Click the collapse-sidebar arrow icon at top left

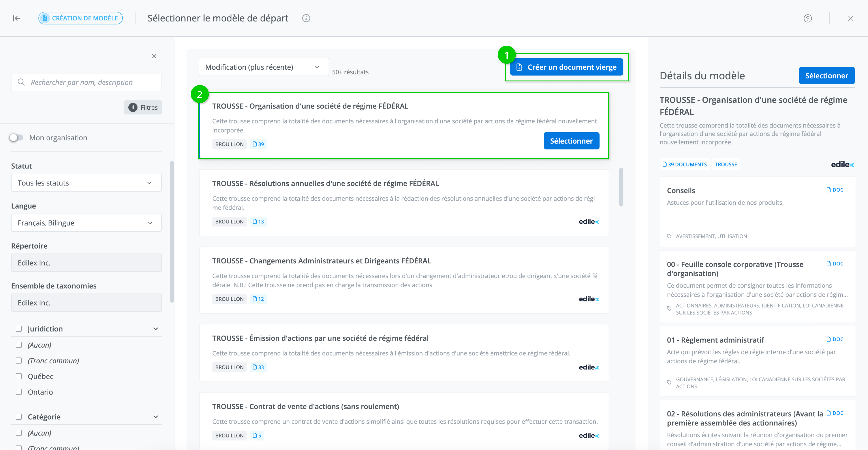click(17, 18)
